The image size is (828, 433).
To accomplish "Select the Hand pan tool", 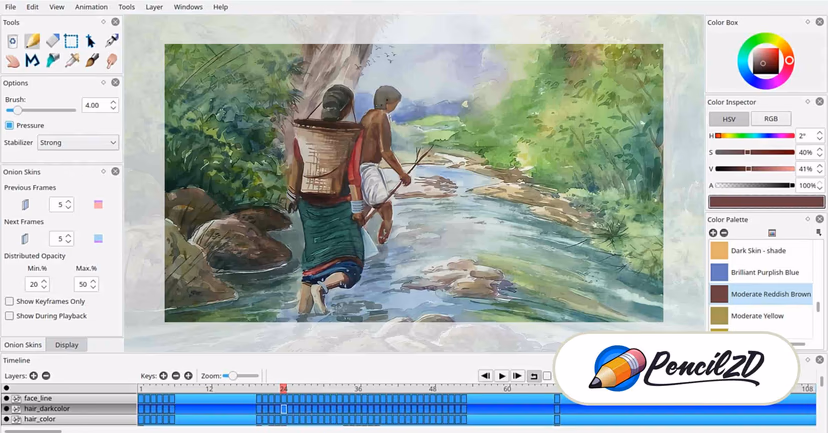I will pyautogui.click(x=13, y=61).
